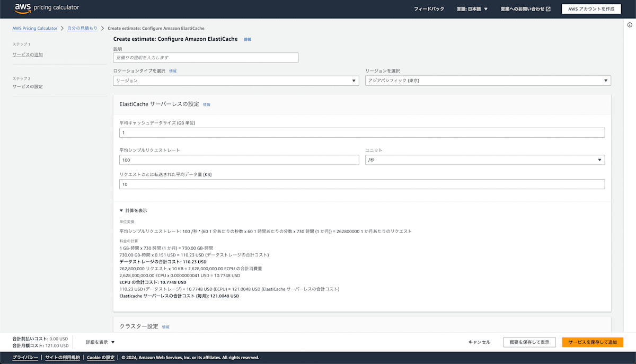Select 'データストレージの合計コスト: 110.23 USD' text
Viewport: 636px width, 364px height.
coord(163,262)
